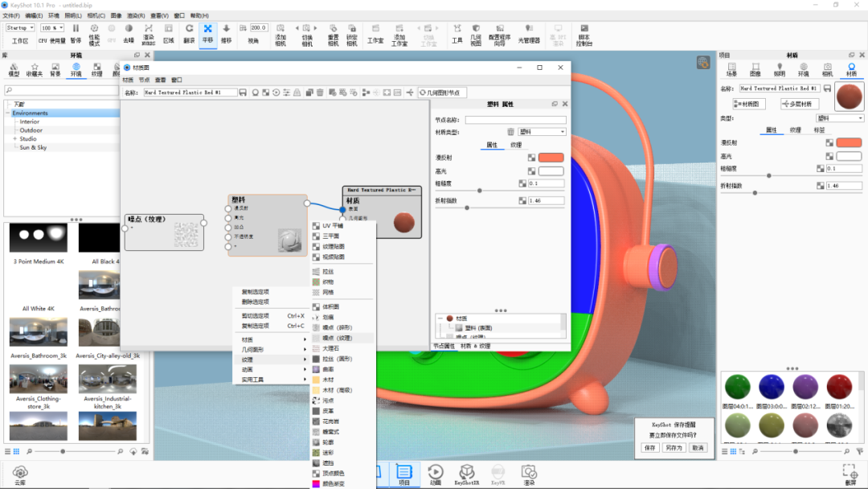Click the 保存 button in save prompt
The width and height of the screenshot is (868, 489).
coord(650,447)
